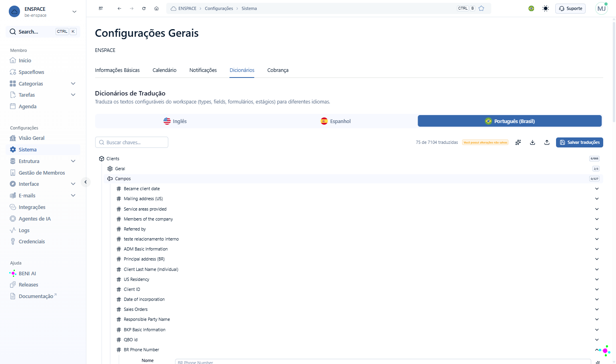The height and width of the screenshot is (364, 616).
Task: Open the ENSPACE workspace switcher dropdown
Action: click(x=43, y=12)
